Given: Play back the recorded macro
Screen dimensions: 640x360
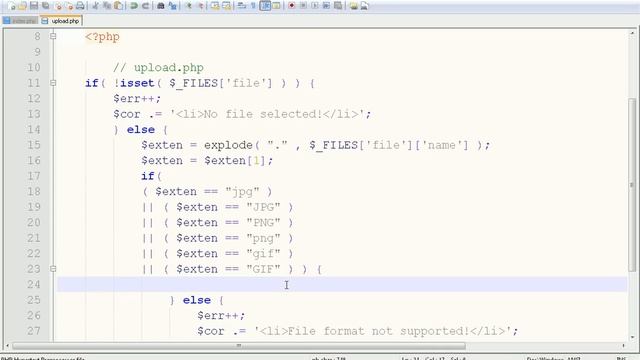Looking at the screenshot, I should click(x=315, y=6).
